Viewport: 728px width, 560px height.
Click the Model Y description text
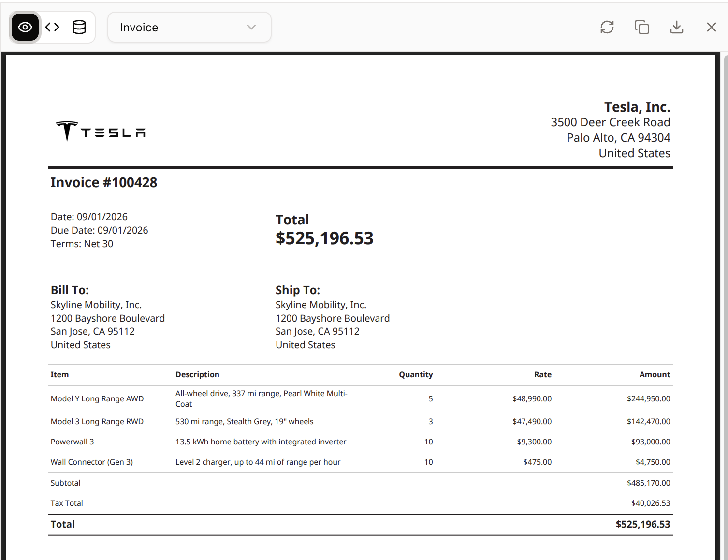[262, 398]
